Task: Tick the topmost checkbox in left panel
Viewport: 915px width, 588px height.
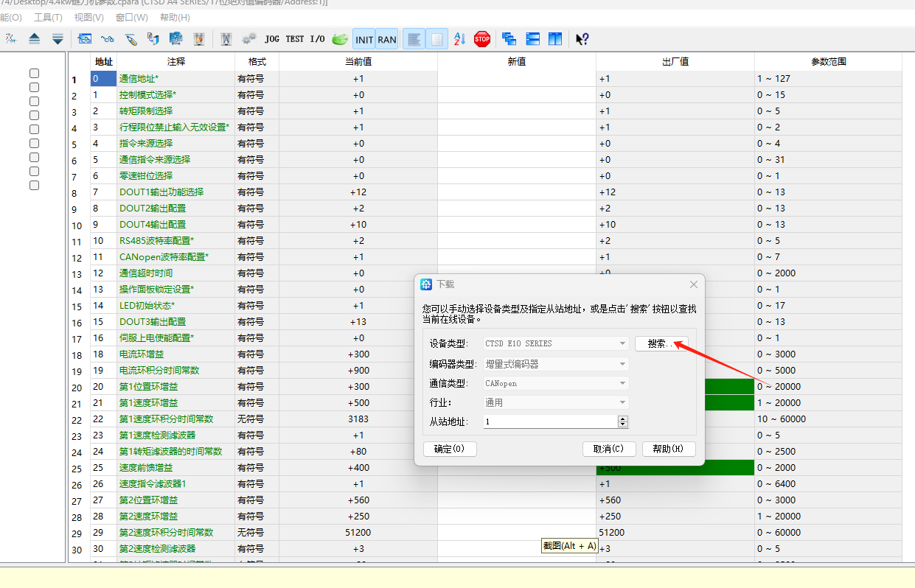Action: pyautogui.click(x=34, y=74)
